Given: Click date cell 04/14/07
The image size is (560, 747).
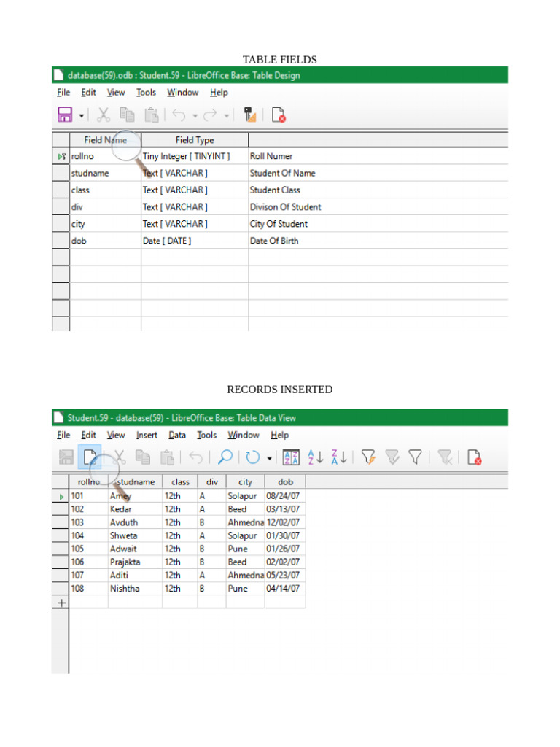Looking at the screenshot, I should pos(285,589).
